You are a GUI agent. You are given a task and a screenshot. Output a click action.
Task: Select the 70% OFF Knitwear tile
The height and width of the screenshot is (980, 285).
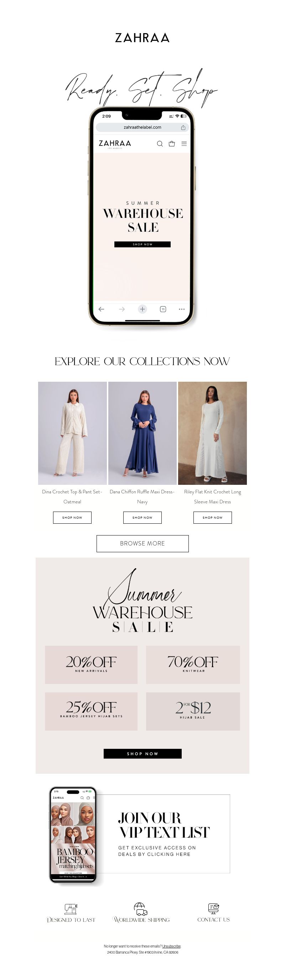pyautogui.click(x=193, y=665)
